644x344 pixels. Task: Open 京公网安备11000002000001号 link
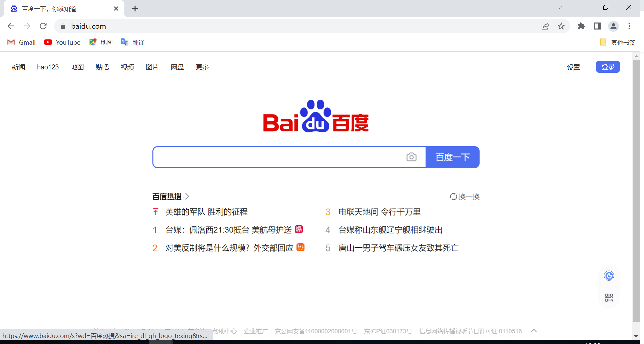pyautogui.click(x=316, y=331)
